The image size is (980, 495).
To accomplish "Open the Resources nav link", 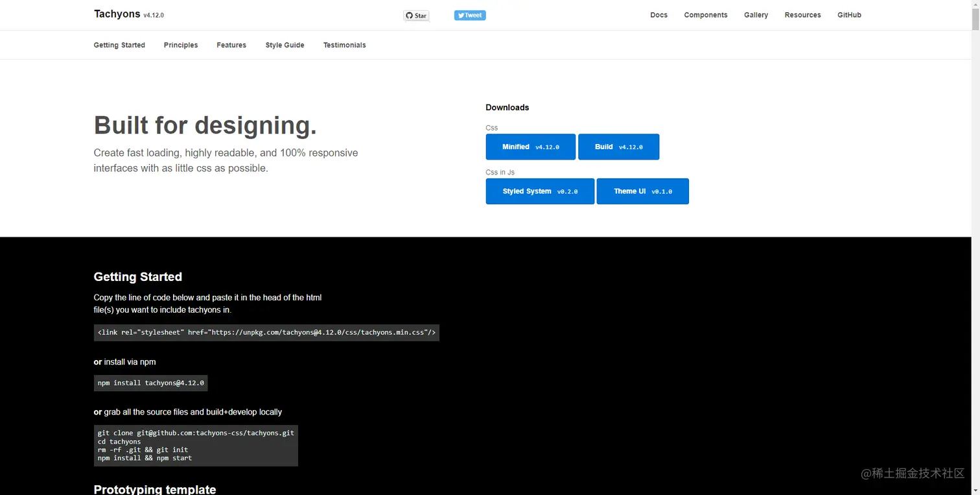I will pos(802,15).
